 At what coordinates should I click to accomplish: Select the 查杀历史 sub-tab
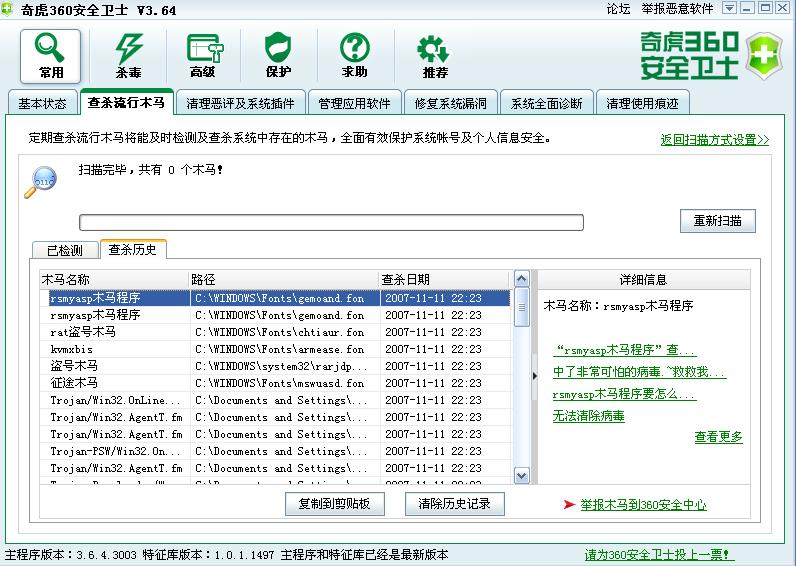point(132,249)
